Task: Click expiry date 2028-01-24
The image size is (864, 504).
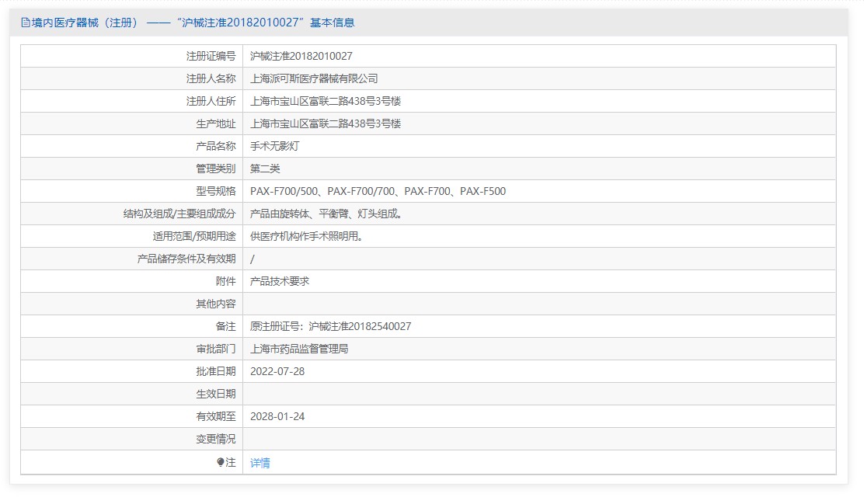Action: tap(277, 417)
